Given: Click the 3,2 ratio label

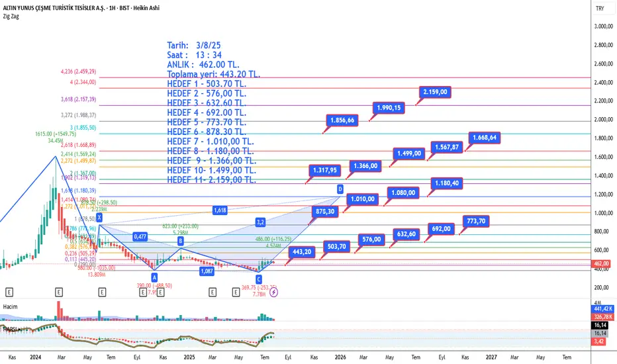Looking at the screenshot, I should pyautogui.click(x=260, y=222).
